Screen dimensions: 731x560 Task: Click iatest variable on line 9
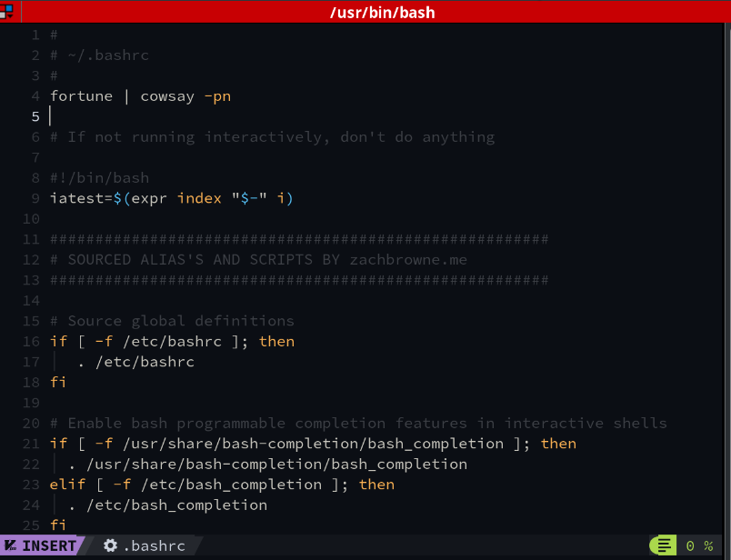76,198
